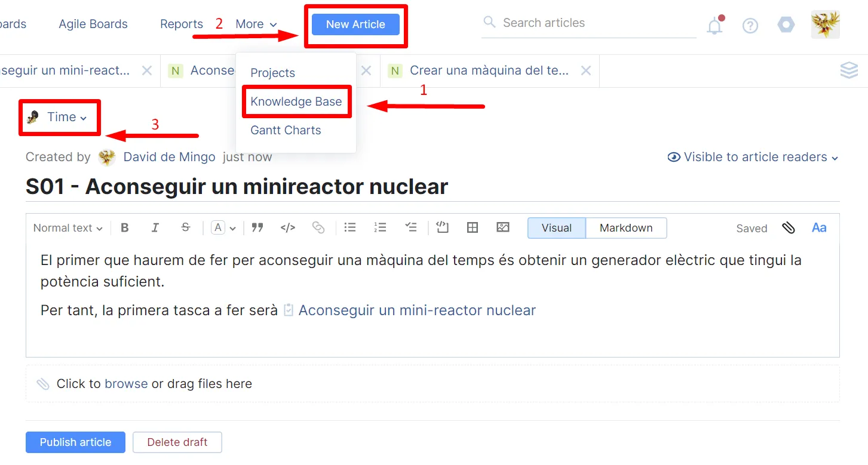This screenshot has height=465, width=868.
Task: Switch editor to Visual mode
Action: (556, 228)
